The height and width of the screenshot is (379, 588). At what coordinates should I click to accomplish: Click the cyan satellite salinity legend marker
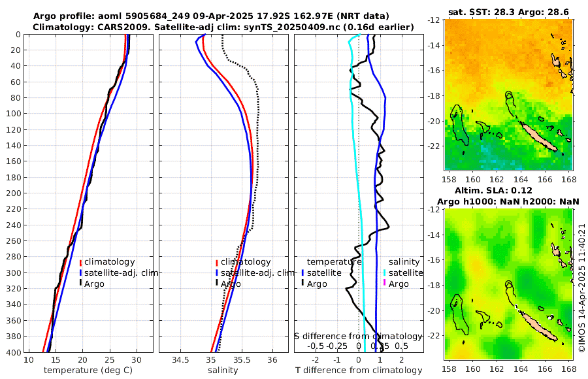coord(384,273)
